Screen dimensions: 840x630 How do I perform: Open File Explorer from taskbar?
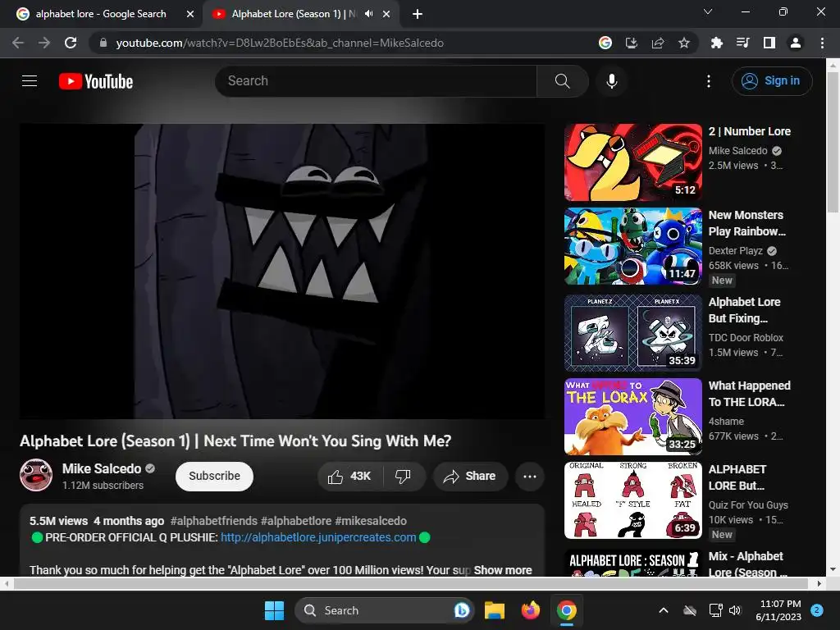(x=495, y=610)
